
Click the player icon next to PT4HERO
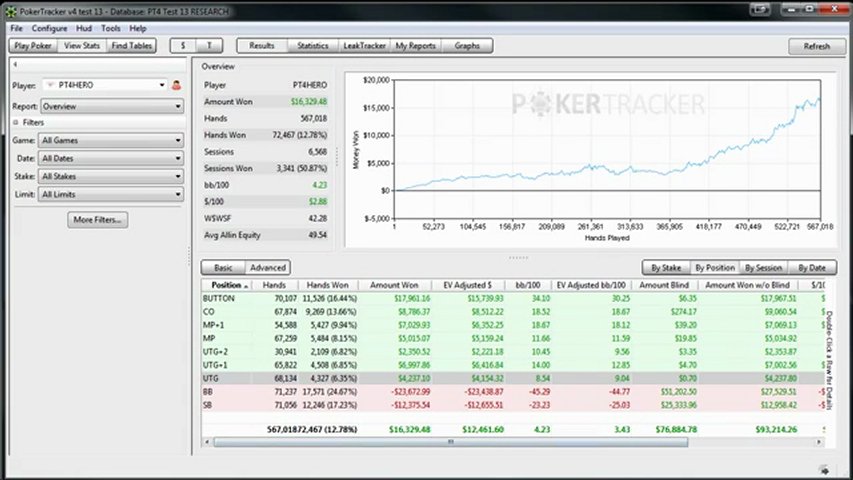pos(176,85)
